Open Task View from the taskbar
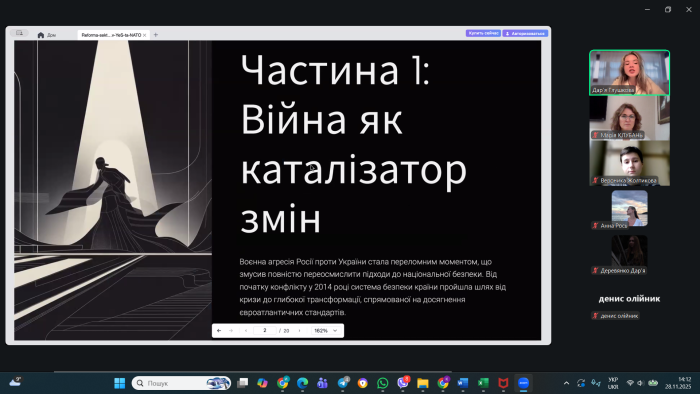This screenshot has height=394, width=700. [x=242, y=383]
